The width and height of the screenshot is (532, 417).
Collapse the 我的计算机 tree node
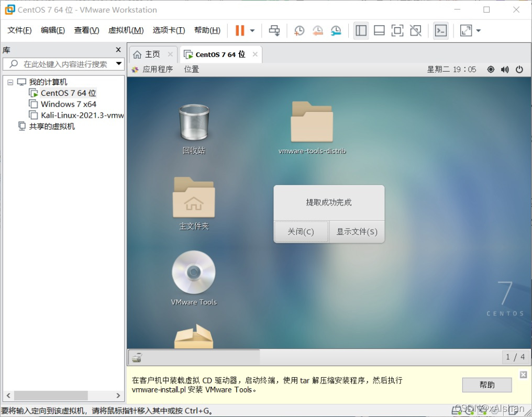click(10, 82)
